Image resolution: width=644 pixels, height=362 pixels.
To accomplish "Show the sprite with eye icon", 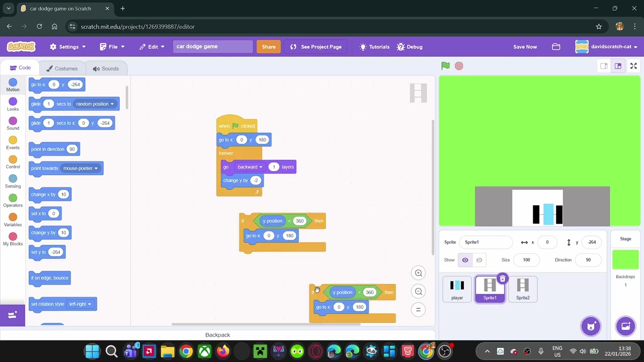I will (465, 260).
